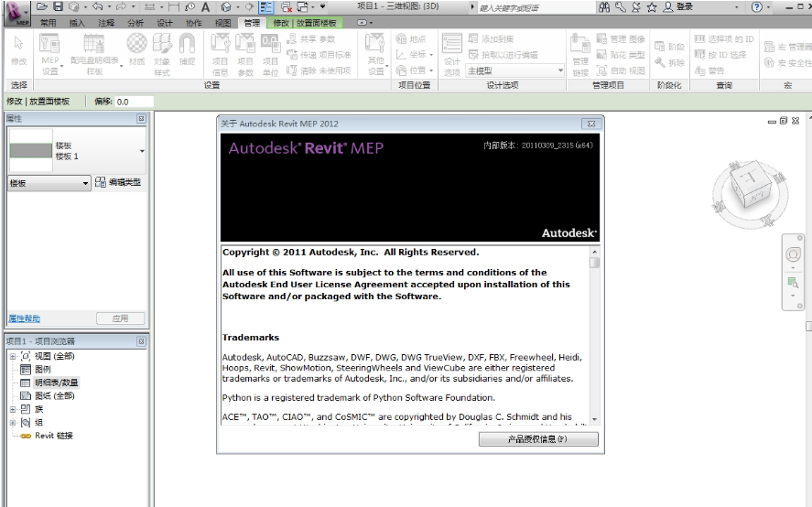Switch to the 常用 ribbon tab

(x=49, y=23)
